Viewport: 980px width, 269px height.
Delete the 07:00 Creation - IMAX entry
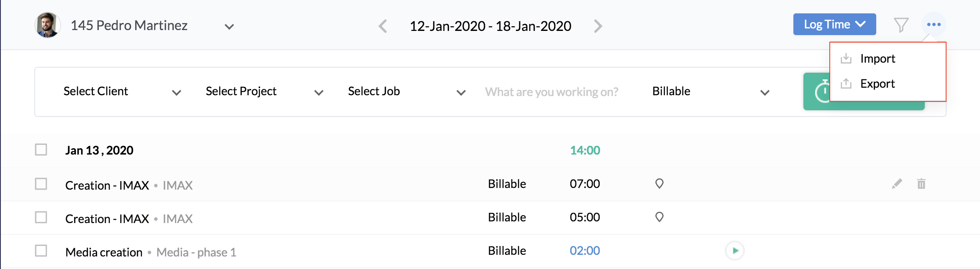[921, 184]
